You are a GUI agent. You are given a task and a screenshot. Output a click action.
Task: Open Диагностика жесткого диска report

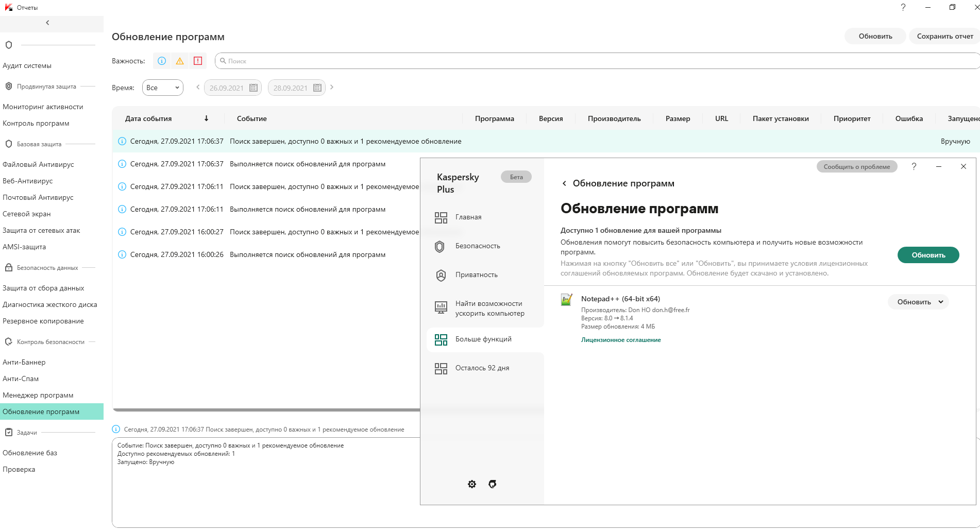[50, 304]
